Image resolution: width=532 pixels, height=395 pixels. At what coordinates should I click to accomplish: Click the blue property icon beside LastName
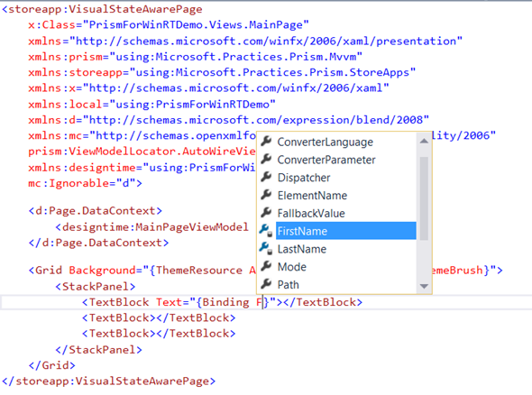pos(266,248)
